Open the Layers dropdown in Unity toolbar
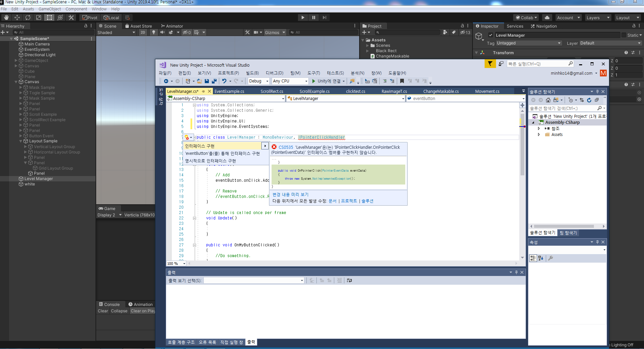 click(598, 18)
